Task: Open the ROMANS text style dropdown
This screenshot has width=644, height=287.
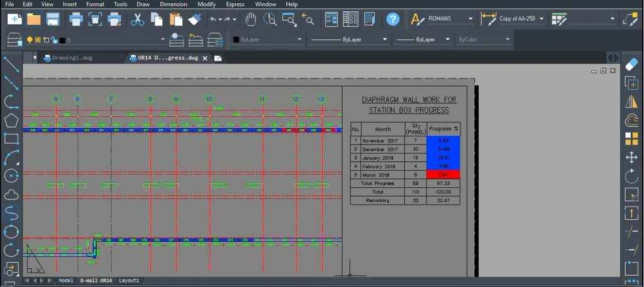Action: [x=451, y=19]
